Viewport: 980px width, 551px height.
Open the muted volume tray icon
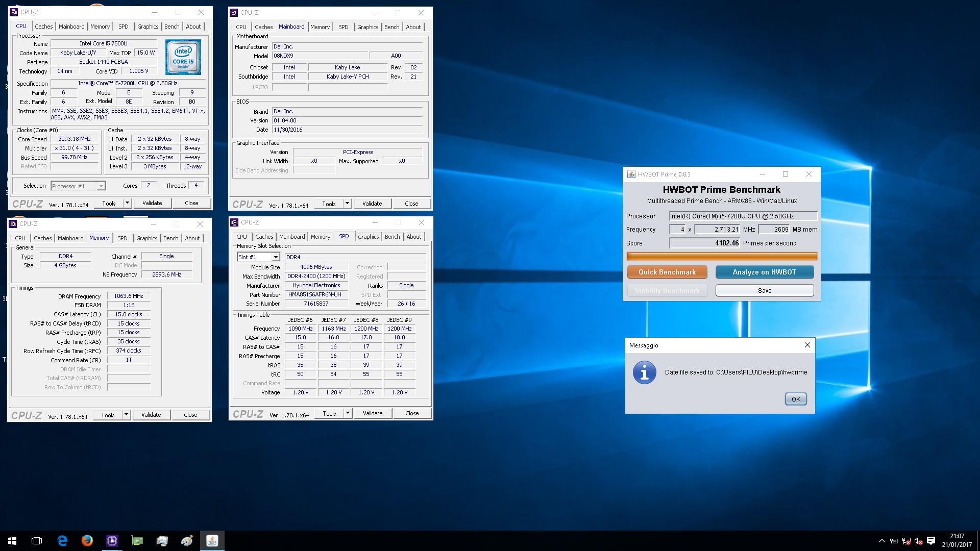919,541
